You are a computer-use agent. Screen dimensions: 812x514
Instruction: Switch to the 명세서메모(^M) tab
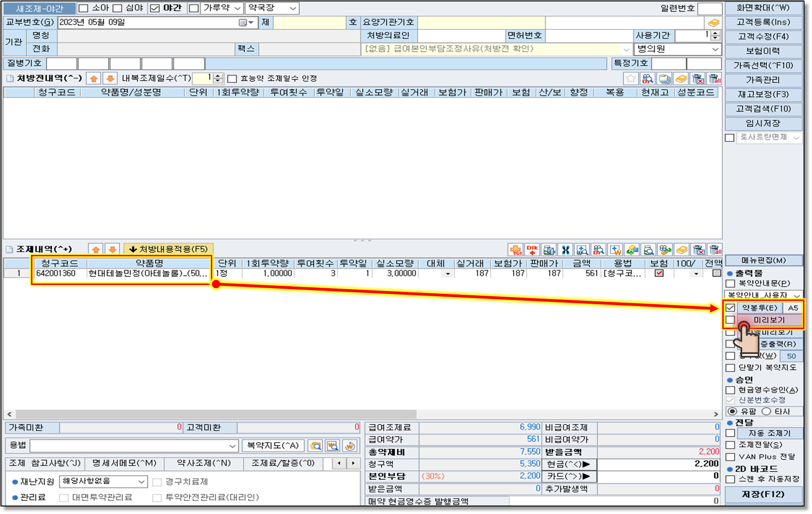[x=124, y=463]
